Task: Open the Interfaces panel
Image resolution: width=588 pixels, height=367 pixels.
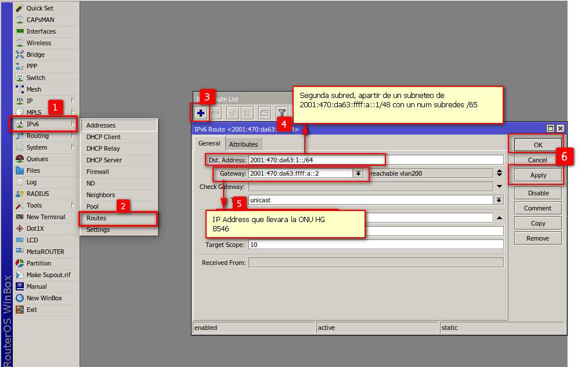Action: (41, 31)
